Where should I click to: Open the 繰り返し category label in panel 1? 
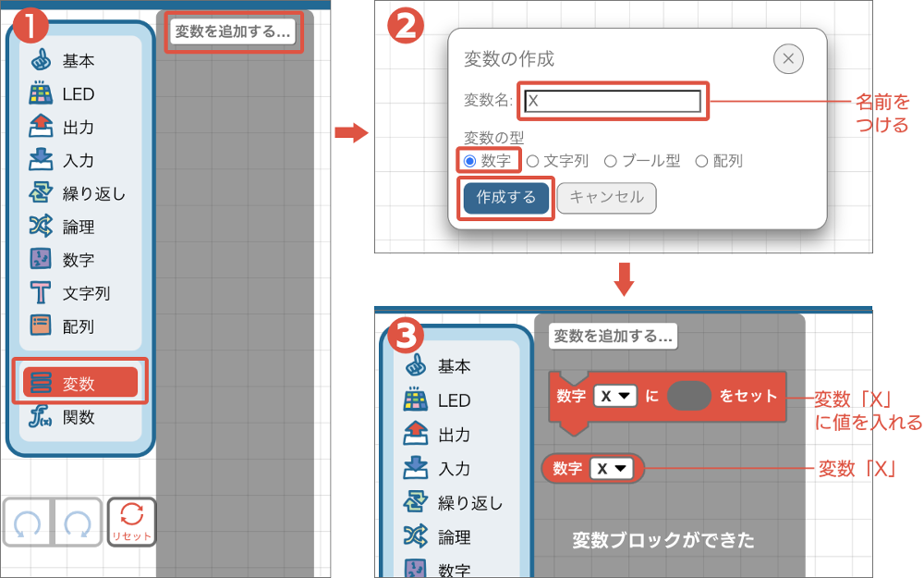pyautogui.click(x=94, y=193)
